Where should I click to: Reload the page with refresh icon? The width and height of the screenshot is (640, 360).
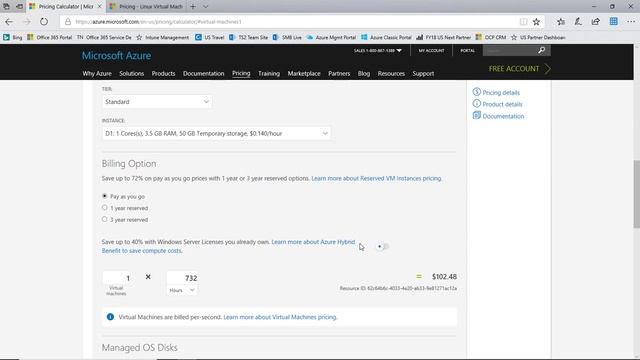point(44,22)
